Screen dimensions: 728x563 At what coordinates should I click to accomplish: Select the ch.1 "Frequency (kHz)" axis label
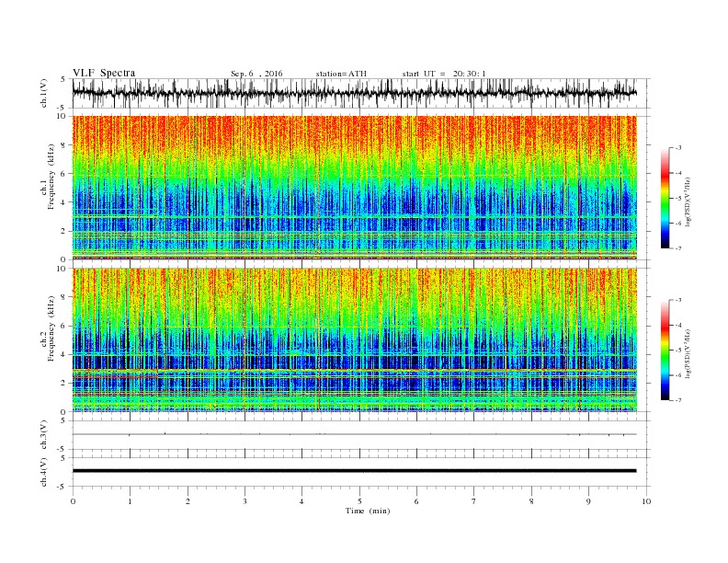(x=51, y=177)
